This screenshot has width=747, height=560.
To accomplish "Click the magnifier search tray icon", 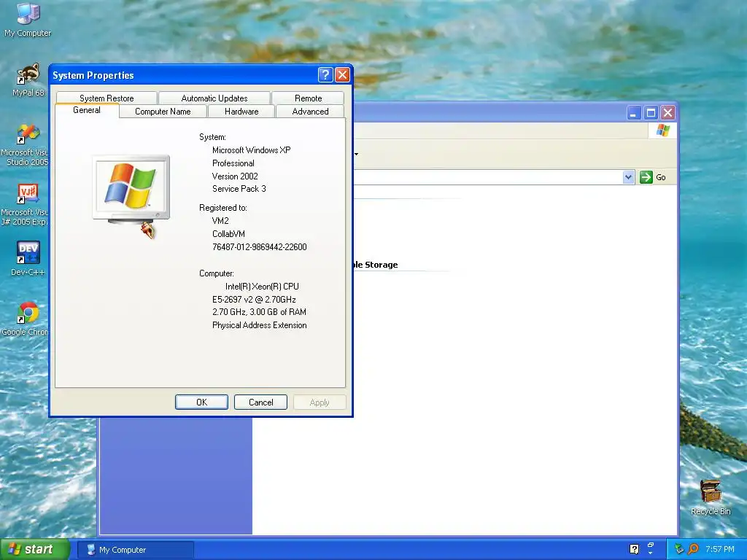I will 693,549.
